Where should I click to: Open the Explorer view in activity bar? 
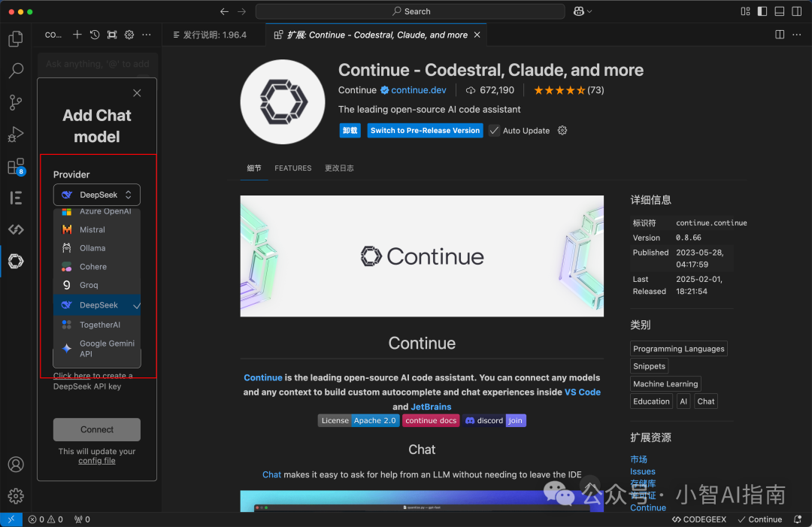click(x=16, y=39)
